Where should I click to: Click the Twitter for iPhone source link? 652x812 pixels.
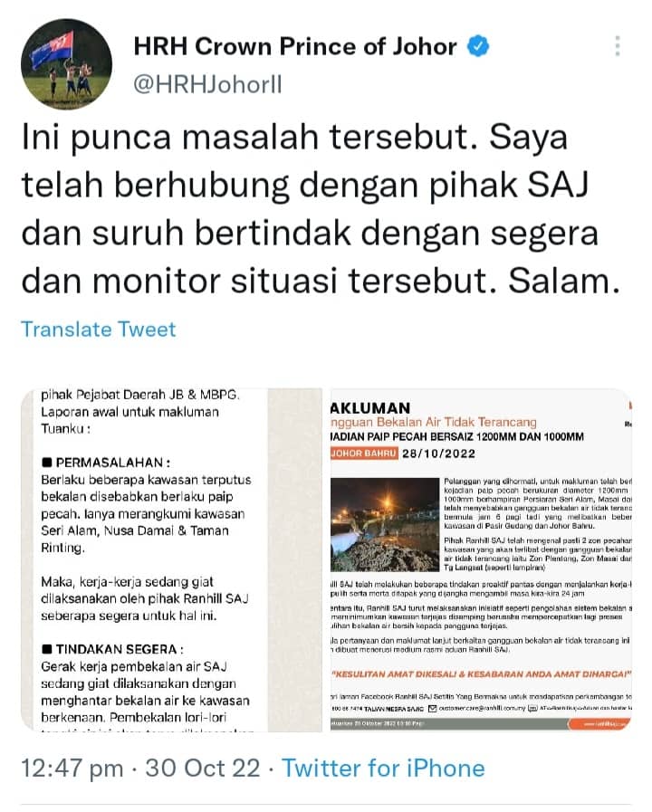383,768
